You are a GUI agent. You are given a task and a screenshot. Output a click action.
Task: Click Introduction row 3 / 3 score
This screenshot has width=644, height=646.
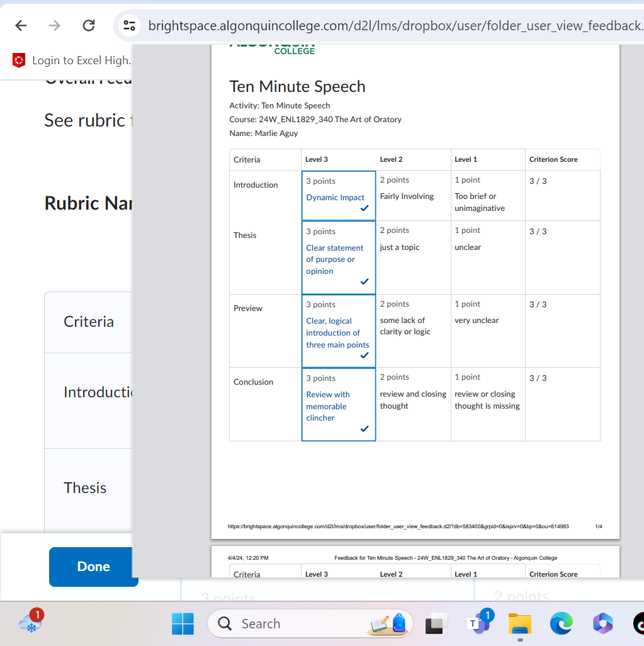(x=538, y=181)
